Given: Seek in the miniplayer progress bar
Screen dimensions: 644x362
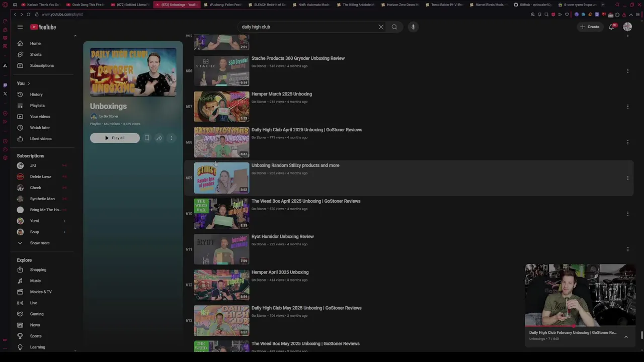Looking at the screenshot, I should (x=580, y=326).
